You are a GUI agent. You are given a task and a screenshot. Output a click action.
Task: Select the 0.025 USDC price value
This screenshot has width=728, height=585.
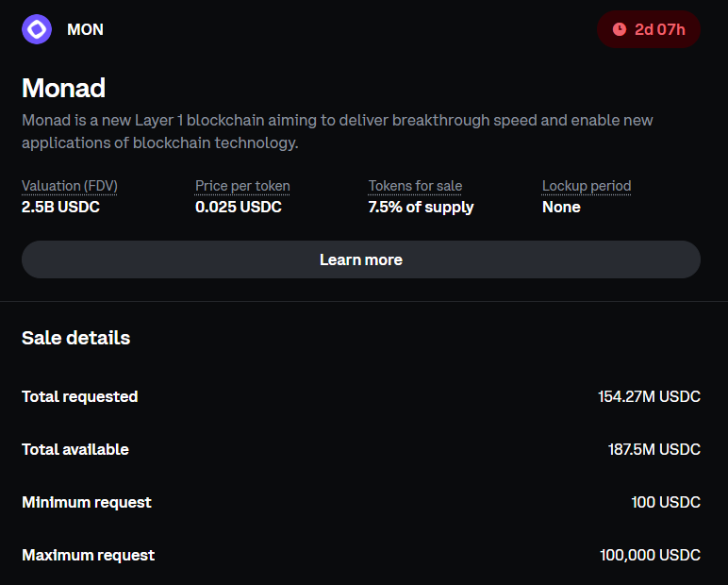[239, 207]
